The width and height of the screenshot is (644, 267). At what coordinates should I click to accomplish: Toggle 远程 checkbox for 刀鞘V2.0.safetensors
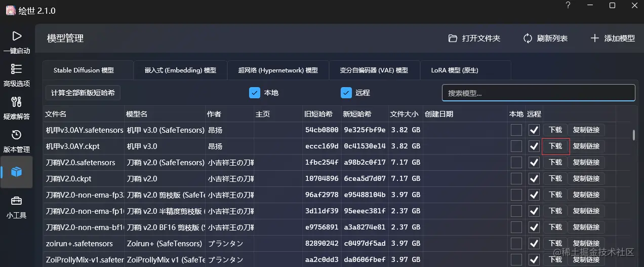click(x=534, y=163)
